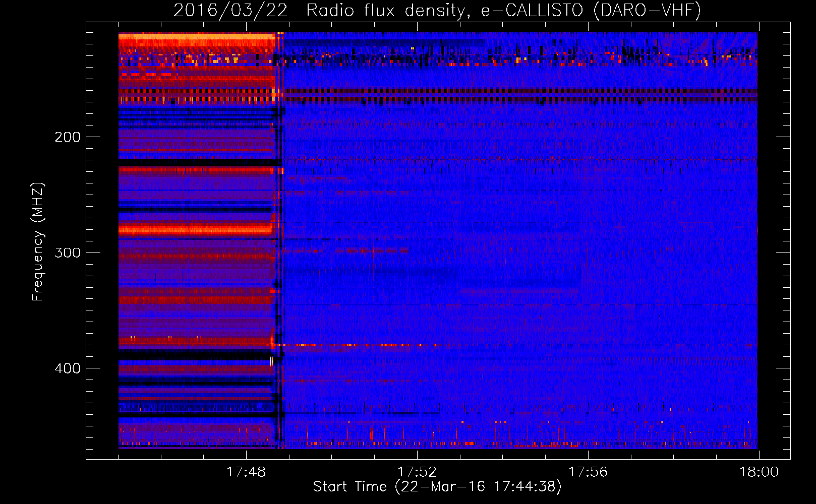The height and width of the screenshot is (504, 816).
Task: Click the 'Start Time (22-Mar-16 17:44:38)' label
Action: [437, 486]
